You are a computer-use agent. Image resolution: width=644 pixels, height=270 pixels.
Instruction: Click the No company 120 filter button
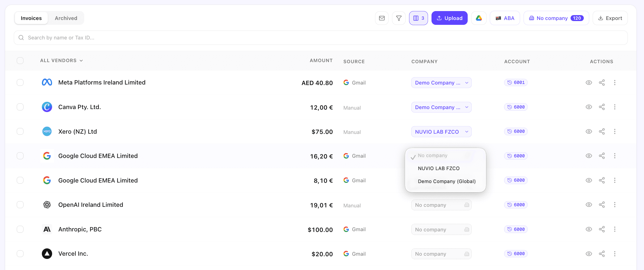click(x=556, y=18)
